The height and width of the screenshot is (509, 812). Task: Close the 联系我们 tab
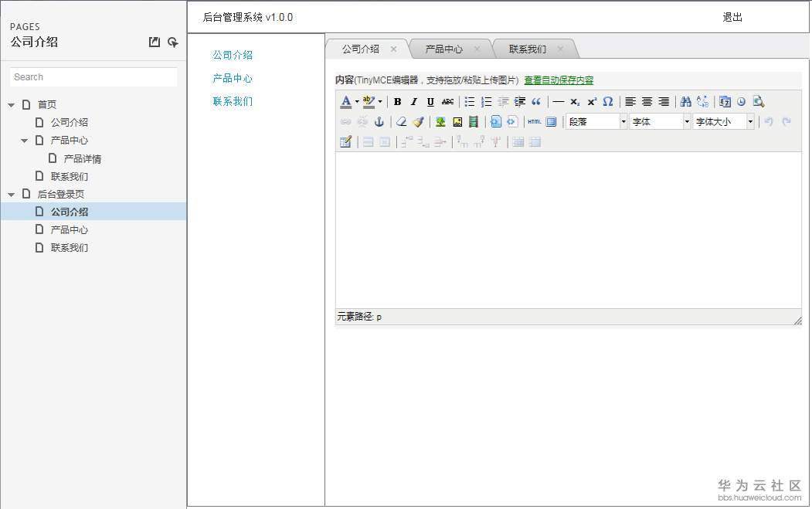point(560,49)
